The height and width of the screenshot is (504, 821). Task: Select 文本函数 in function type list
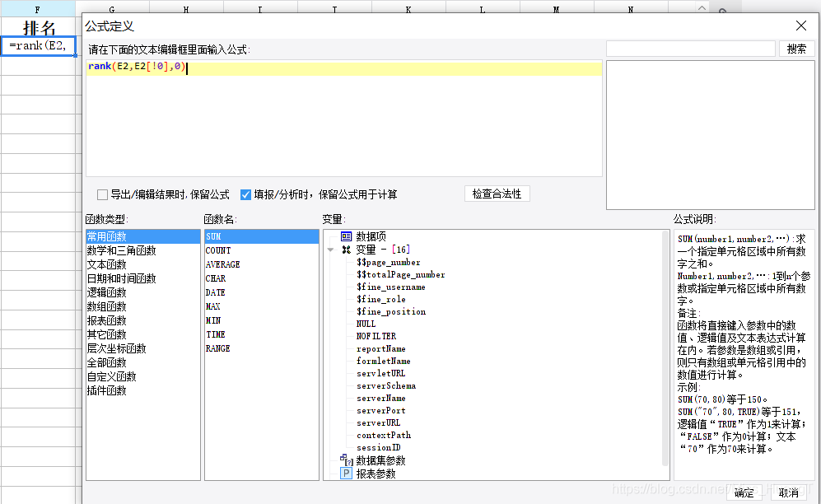pyautogui.click(x=107, y=264)
